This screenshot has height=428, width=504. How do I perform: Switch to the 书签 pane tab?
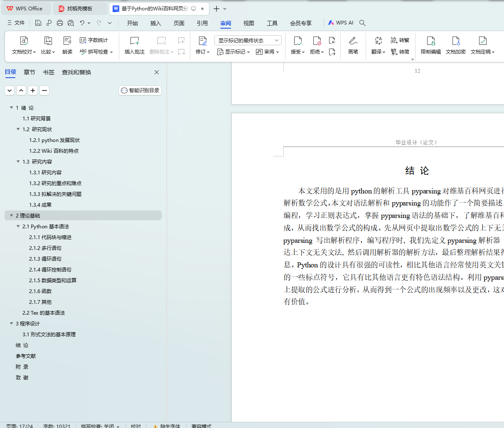pyautogui.click(x=49, y=72)
